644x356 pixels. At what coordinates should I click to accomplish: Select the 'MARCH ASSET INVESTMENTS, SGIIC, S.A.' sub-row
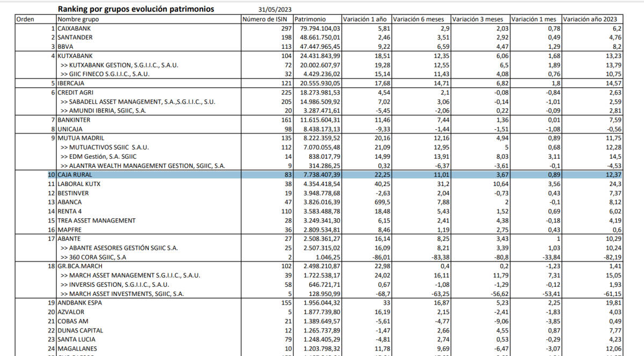(122, 294)
